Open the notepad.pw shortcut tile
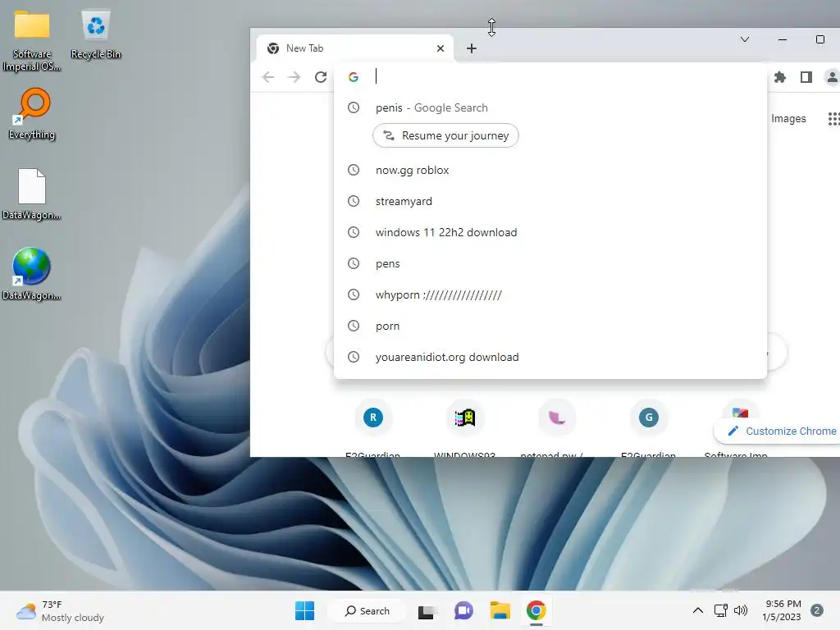Image resolution: width=840 pixels, height=630 pixels. (557, 428)
